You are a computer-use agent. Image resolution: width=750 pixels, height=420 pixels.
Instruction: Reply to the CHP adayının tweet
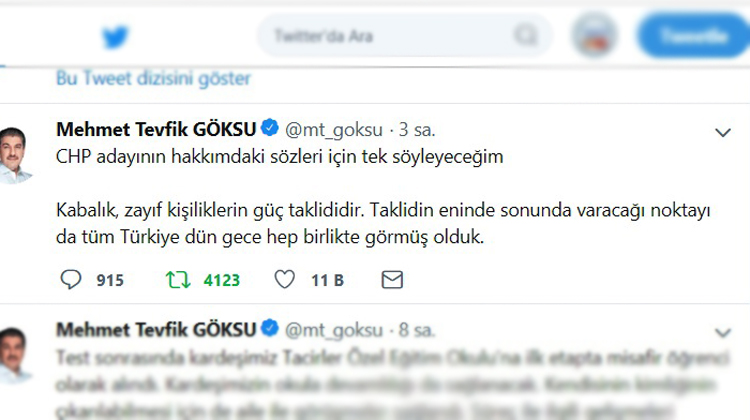pyautogui.click(x=71, y=280)
